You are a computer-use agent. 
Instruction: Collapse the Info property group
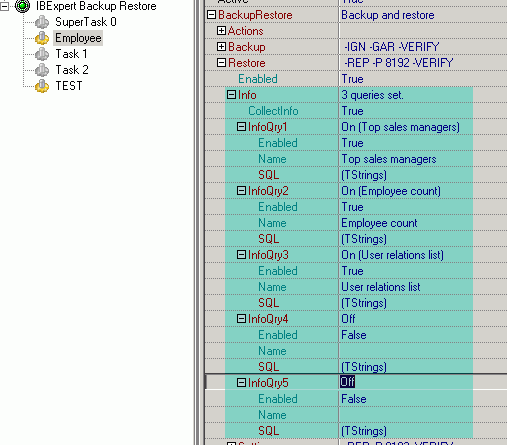[x=231, y=95]
